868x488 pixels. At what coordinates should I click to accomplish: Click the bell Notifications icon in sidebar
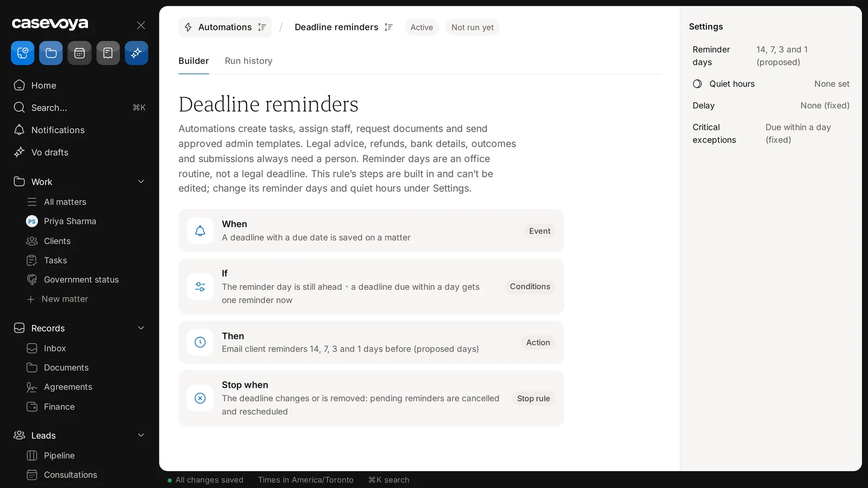click(x=20, y=130)
